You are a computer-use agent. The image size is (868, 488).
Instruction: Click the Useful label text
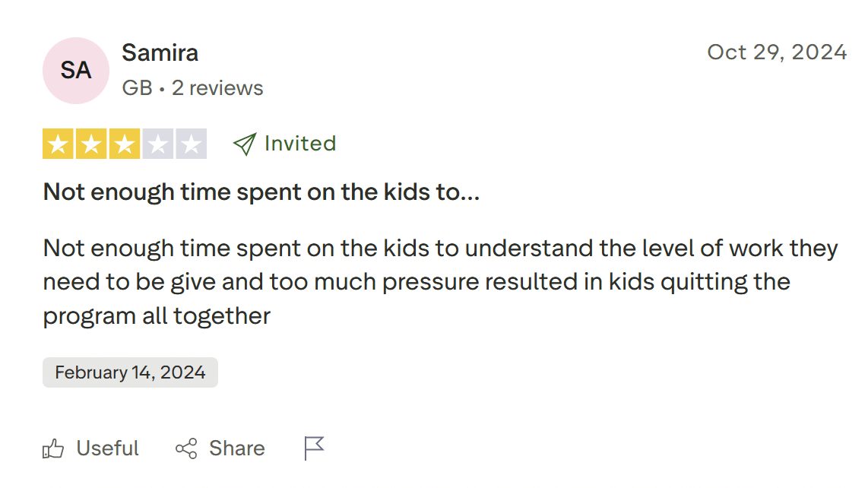[x=107, y=448]
